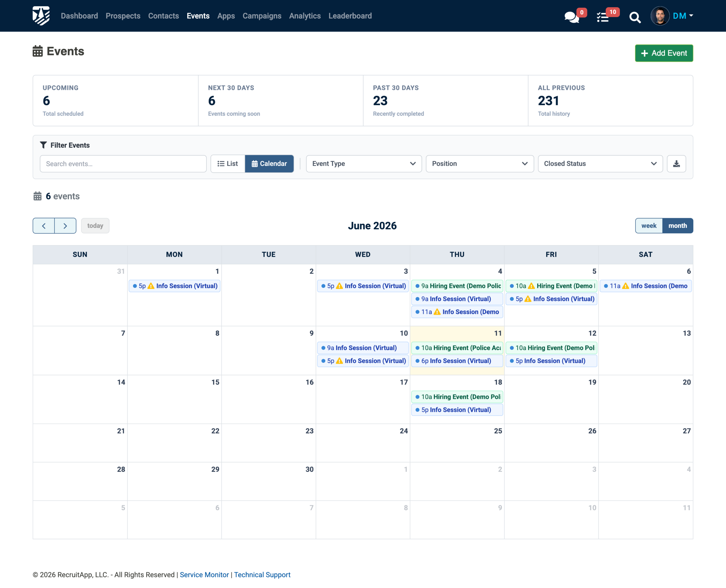Open Contacts in the navbar
Viewport: 726px width, 588px height.
coord(164,16)
